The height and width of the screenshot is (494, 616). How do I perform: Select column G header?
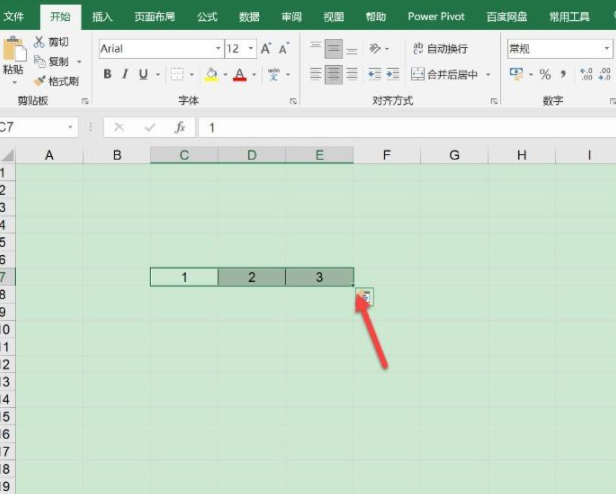454,155
